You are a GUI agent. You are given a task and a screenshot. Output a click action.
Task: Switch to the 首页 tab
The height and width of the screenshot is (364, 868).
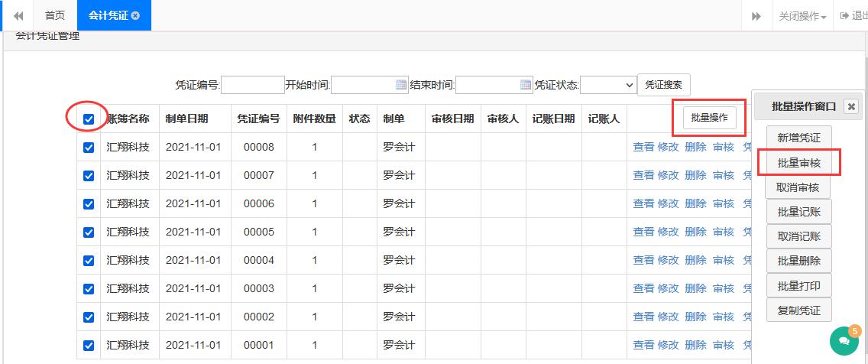point(55,15)
